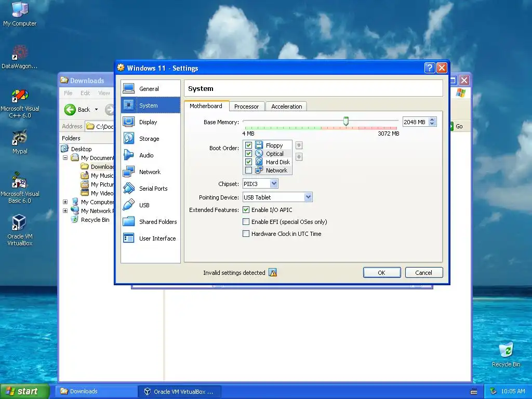
Task: Open Display settings monitor icon
Action: point(129,122)
